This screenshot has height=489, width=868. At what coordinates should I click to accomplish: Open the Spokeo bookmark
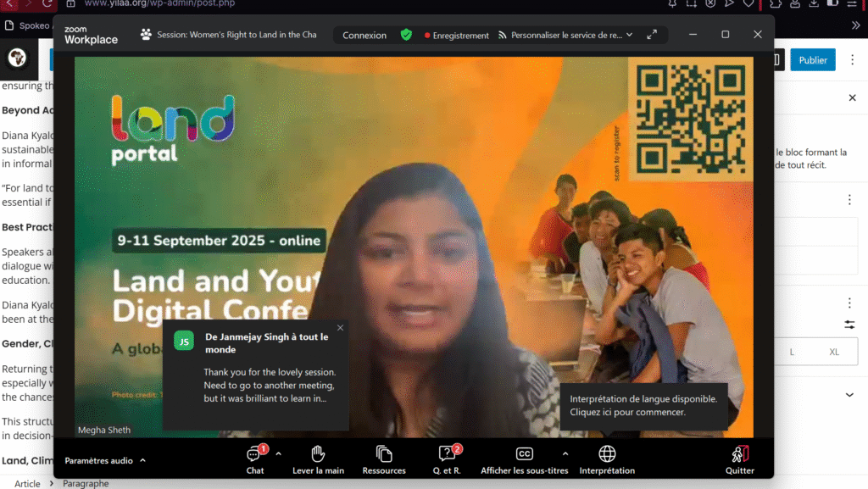[x=28, y=25]
